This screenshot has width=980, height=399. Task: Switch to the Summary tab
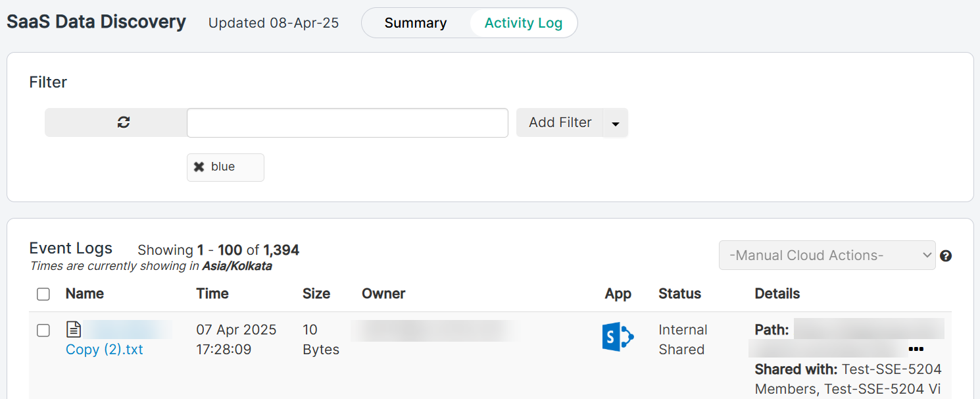pos(416,23)
